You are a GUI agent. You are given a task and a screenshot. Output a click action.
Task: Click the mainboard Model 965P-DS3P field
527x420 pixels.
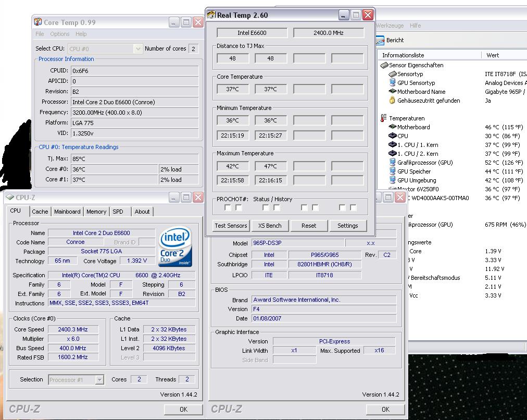coord(298,243)
